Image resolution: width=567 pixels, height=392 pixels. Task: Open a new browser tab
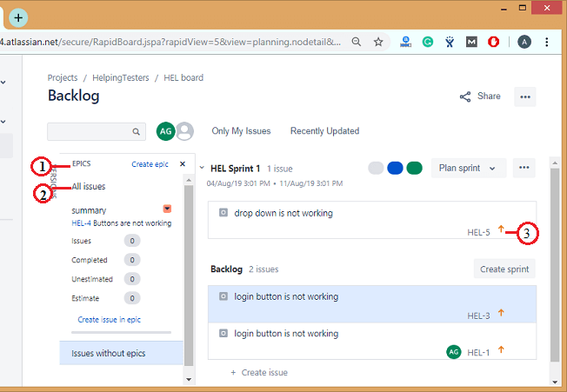pyautogui.click(x=18, y=17)
